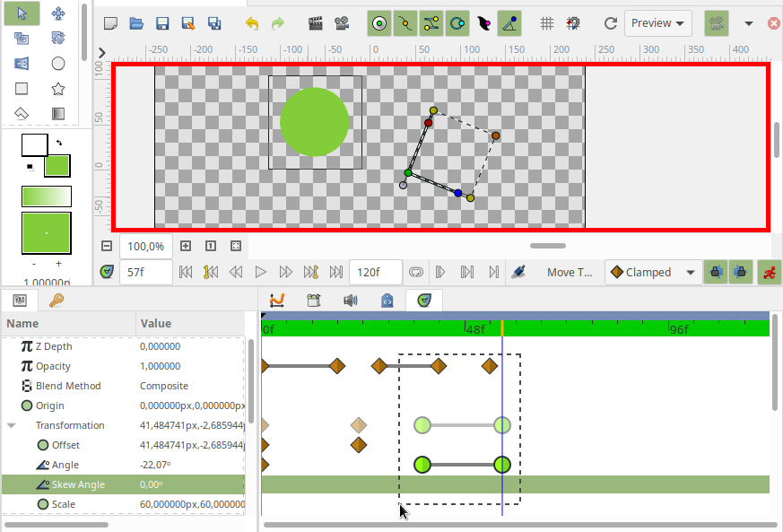Open the Preview dropdown menu
This screenshot has width=783, height=532.
(657, 23)
